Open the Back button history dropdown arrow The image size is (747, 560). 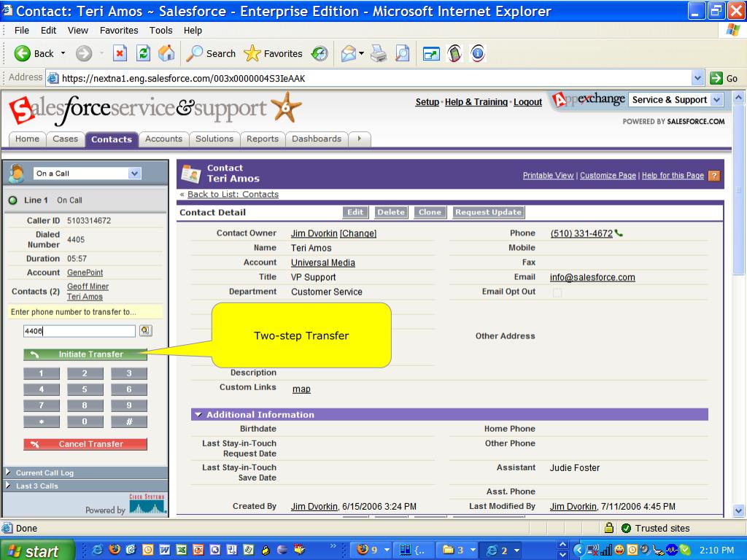63,53
